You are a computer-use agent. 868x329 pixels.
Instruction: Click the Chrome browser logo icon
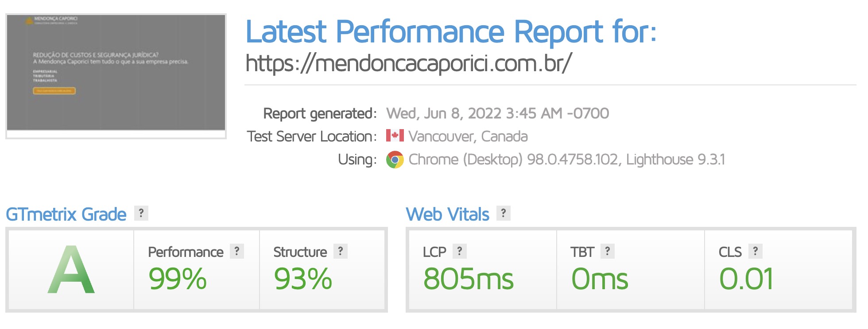[x=395, y=160]
